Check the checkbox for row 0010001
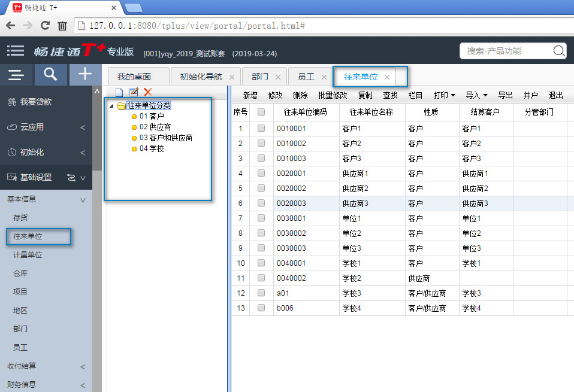 click(261, 128)
